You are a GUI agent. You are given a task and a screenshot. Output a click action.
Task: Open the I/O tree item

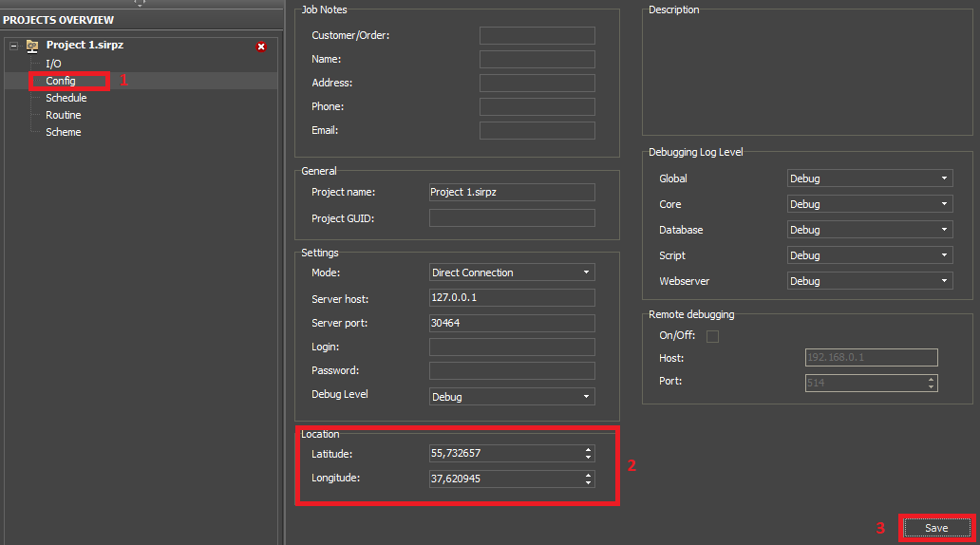pyautogui.click(x=53, y=64)
